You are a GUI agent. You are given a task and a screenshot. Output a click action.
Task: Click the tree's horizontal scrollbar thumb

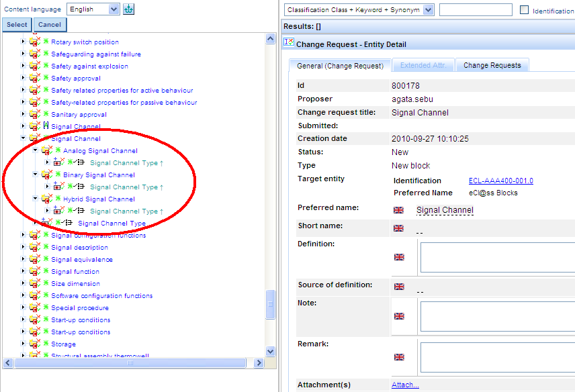130,362
